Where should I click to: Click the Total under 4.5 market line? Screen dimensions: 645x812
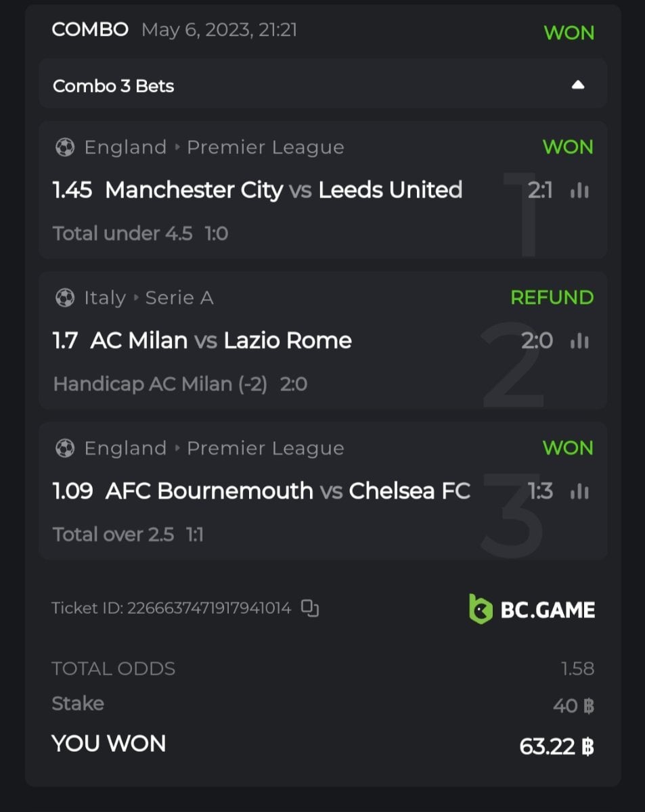(123, 233)
